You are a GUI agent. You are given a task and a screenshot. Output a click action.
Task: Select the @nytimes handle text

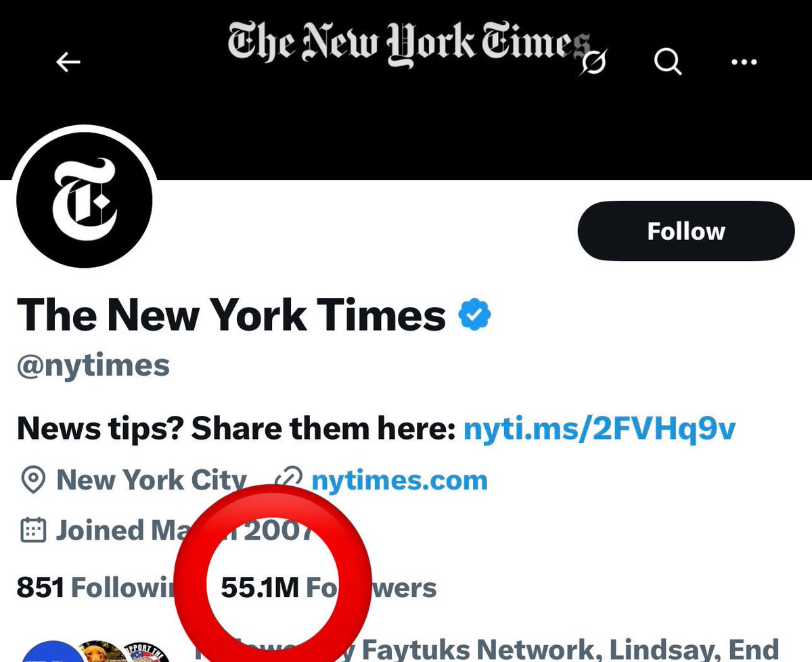[93, 366]
